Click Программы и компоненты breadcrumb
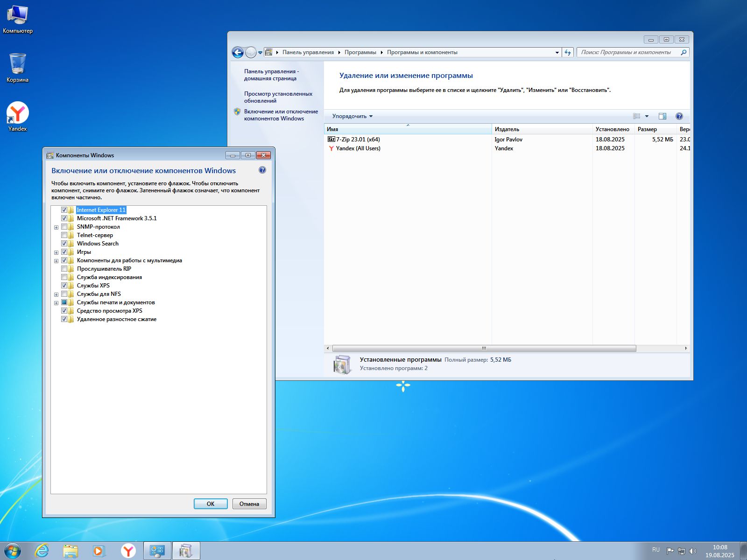 tap(422, 52)
